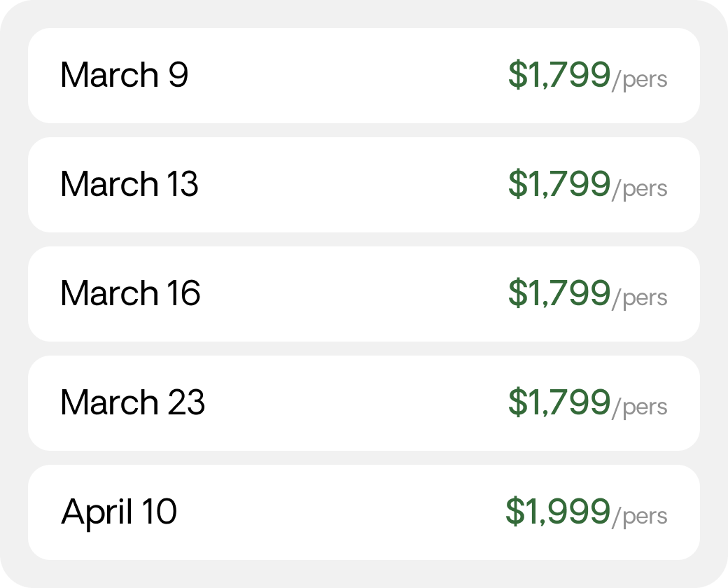Click the /pers label in the April 10 row

(x=640, y=517)
